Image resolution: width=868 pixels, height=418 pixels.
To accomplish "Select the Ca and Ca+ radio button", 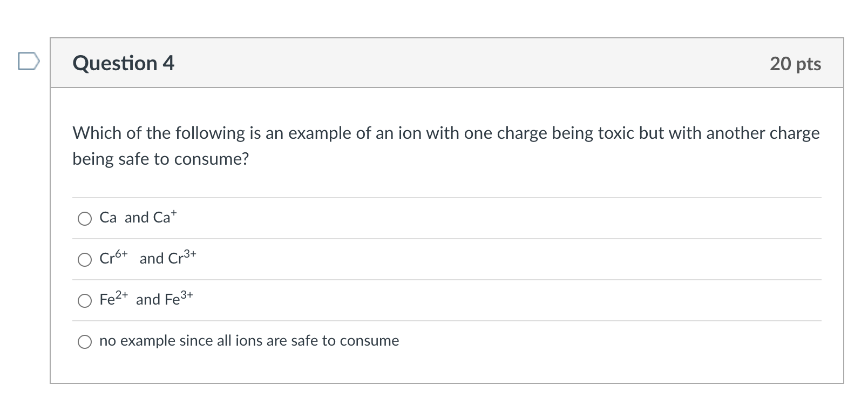I will [x=85, y=218].
